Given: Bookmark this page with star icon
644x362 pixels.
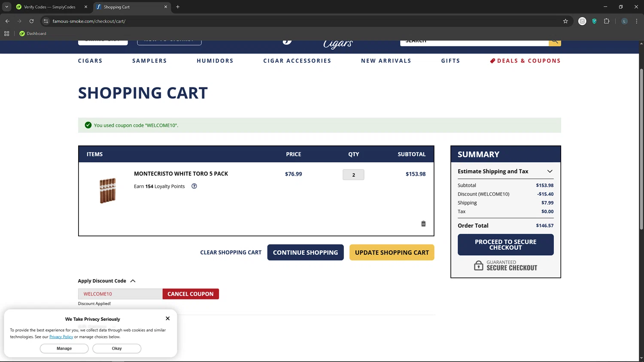Looking at the screenshot, I should pyautogui.click(x=565, y=21).
